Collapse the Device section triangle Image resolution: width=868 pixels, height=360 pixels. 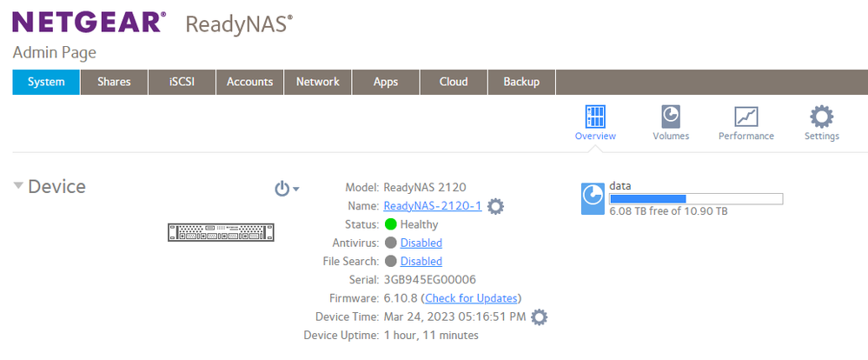(19, 185)
